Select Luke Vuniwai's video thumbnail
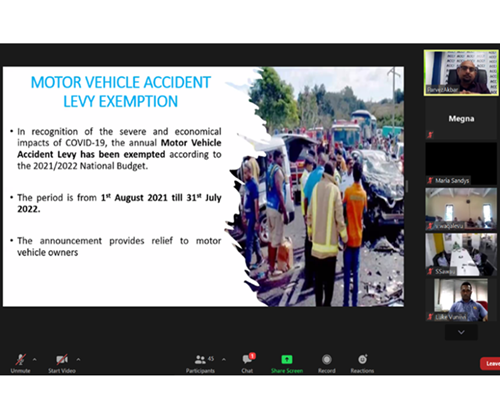 pyautogui.click(x=461, y=300)
